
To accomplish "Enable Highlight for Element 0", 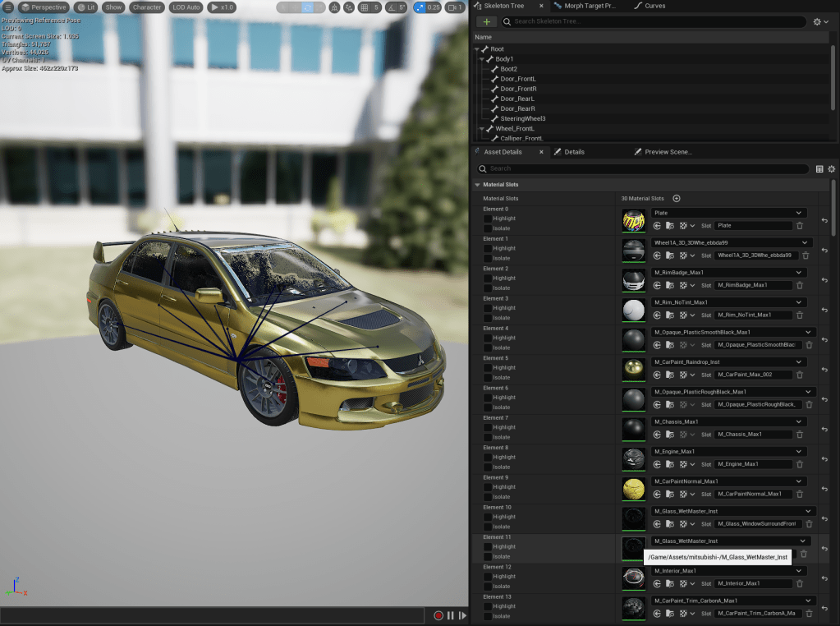I will [488, 219].
